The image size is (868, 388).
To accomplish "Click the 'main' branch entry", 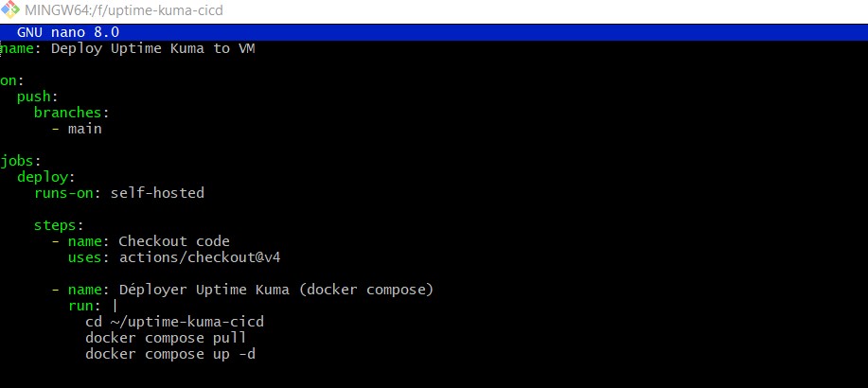I will [84, 129].
